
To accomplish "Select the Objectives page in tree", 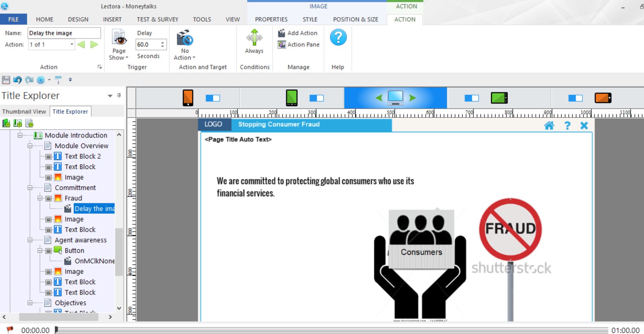I will point(70,303).
